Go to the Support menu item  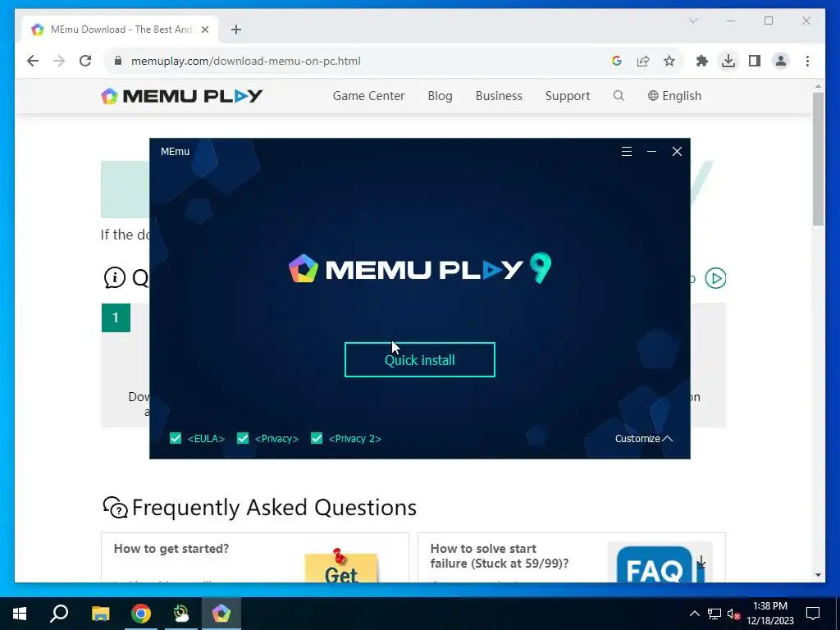point(568,96)
